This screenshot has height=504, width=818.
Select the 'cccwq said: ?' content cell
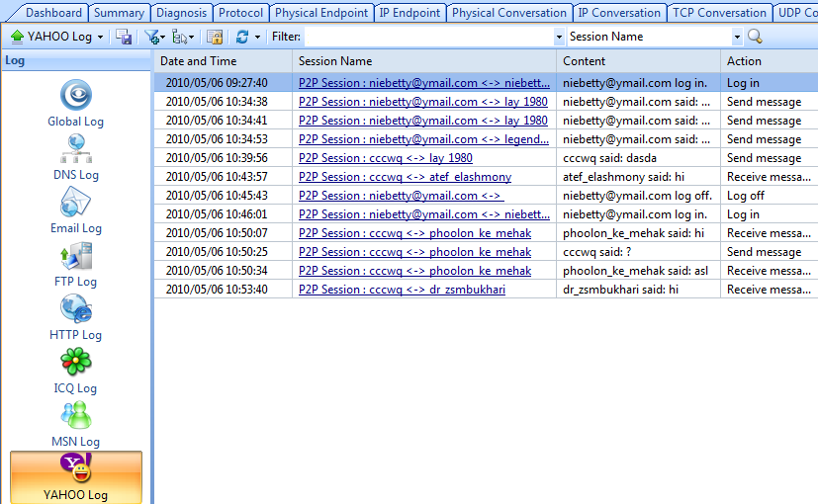point(639,252)
